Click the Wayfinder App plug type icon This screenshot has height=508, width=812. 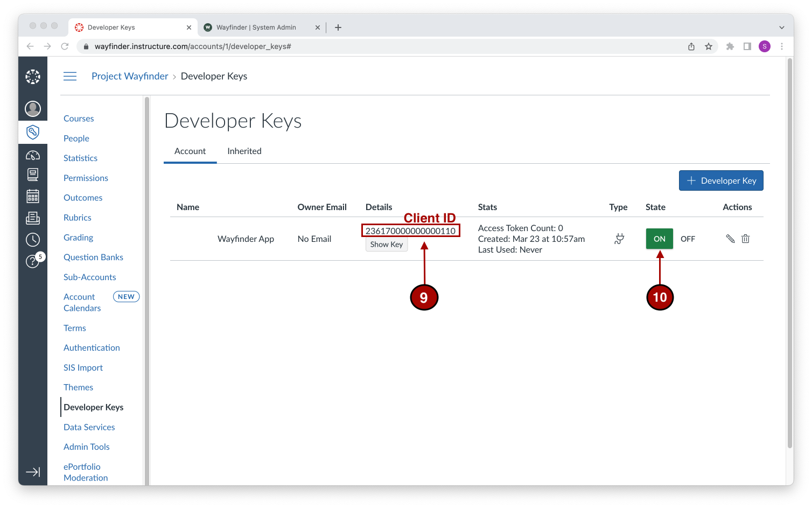[619, 239]
